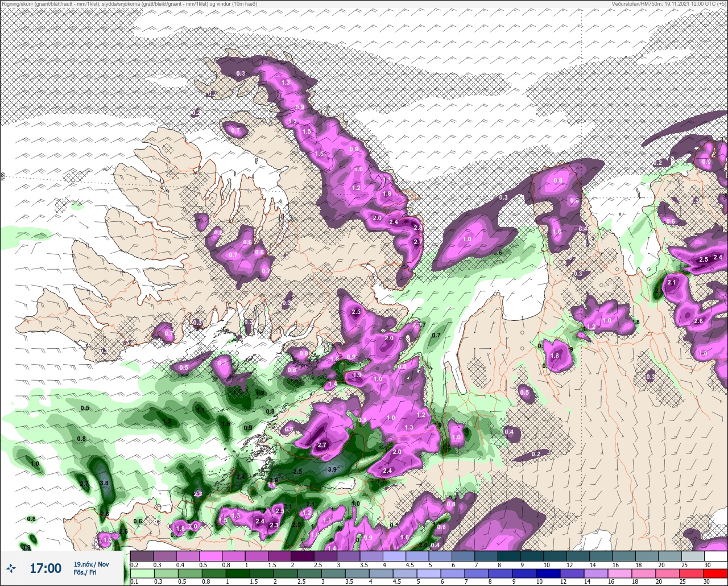Click the 17:00 forecast time label
This screenshot has width=728, height=586.
tap(45, 568)
